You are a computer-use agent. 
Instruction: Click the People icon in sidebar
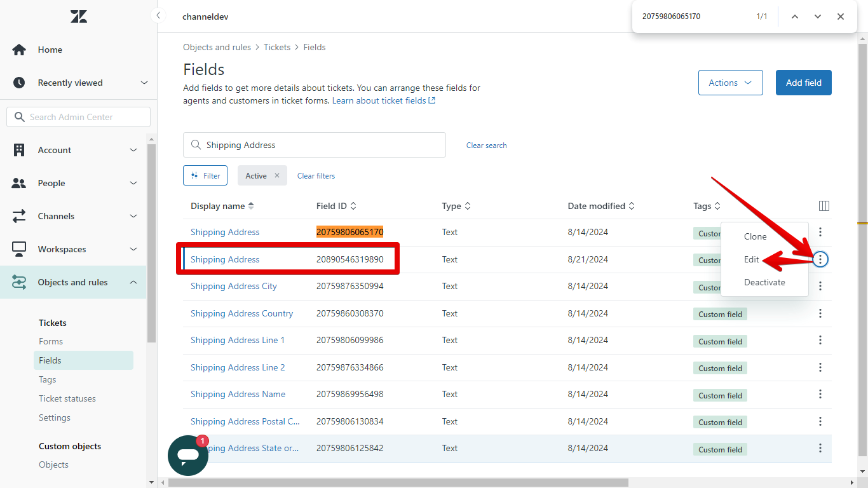coord(19,183)
